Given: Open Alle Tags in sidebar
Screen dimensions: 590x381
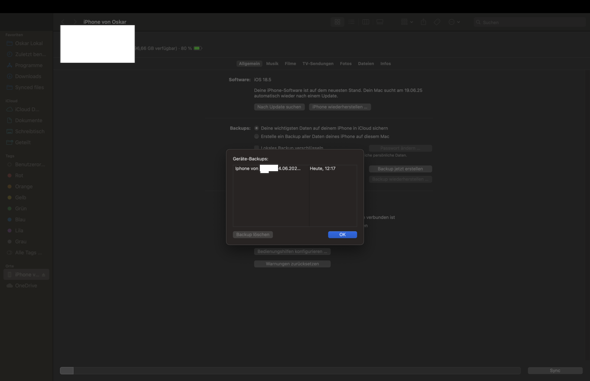Looking at the screenshot, I should [26, 252].
